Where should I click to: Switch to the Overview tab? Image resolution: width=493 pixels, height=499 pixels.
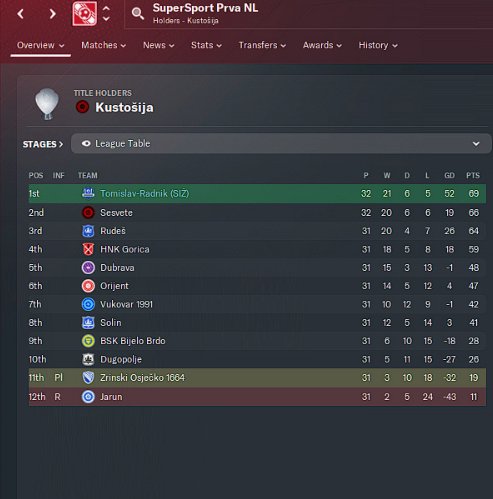point(40,45)
